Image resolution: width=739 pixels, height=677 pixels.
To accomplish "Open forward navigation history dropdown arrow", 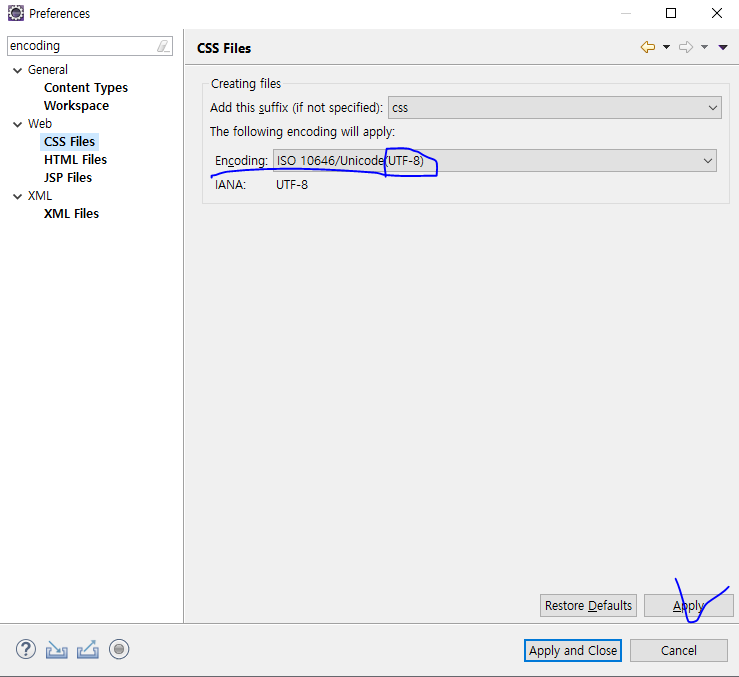I will coord(704,47).
